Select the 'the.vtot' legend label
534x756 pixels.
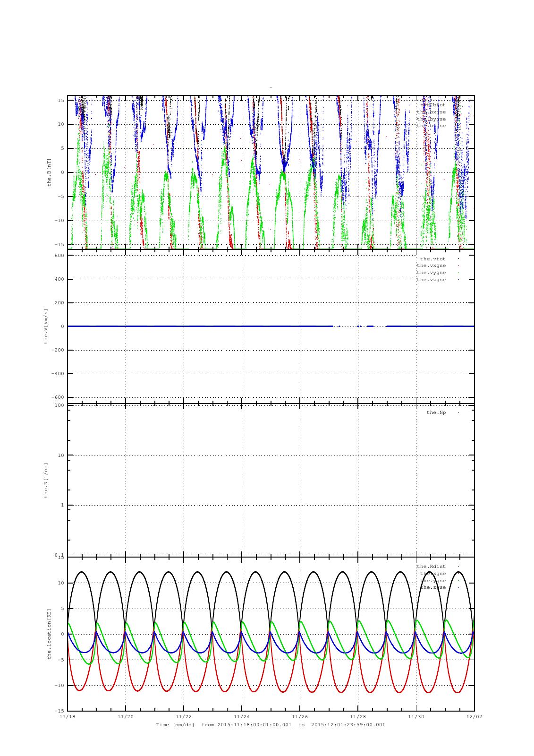[432, 258]
